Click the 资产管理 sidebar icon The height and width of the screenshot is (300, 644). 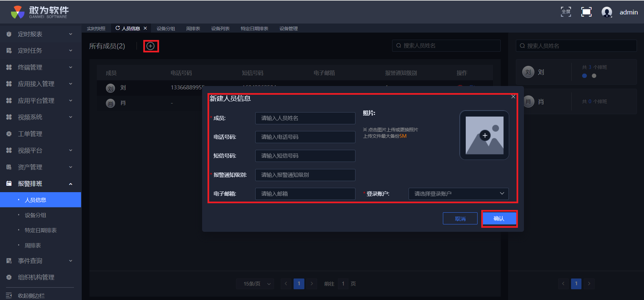[x=9, y=167]
